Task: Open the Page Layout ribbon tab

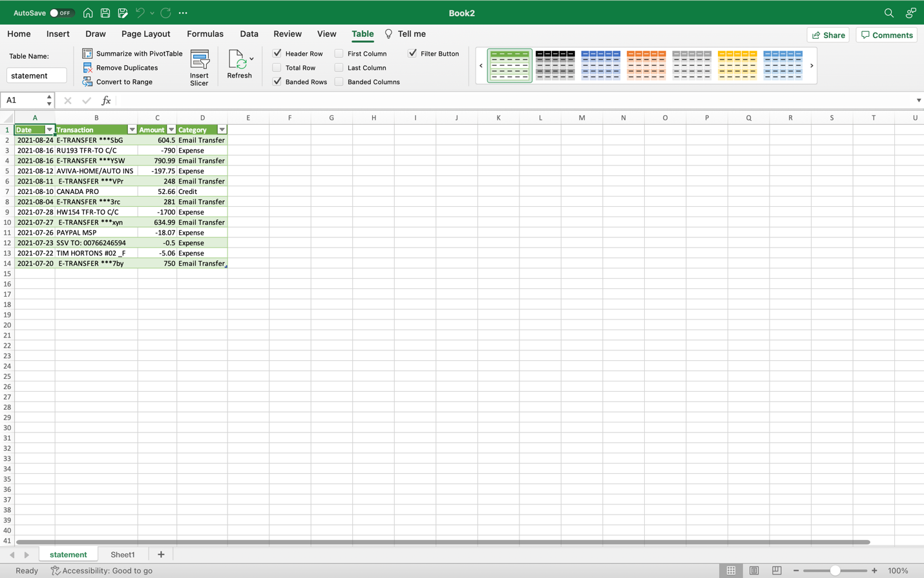Action: click(x=146, y=34)
